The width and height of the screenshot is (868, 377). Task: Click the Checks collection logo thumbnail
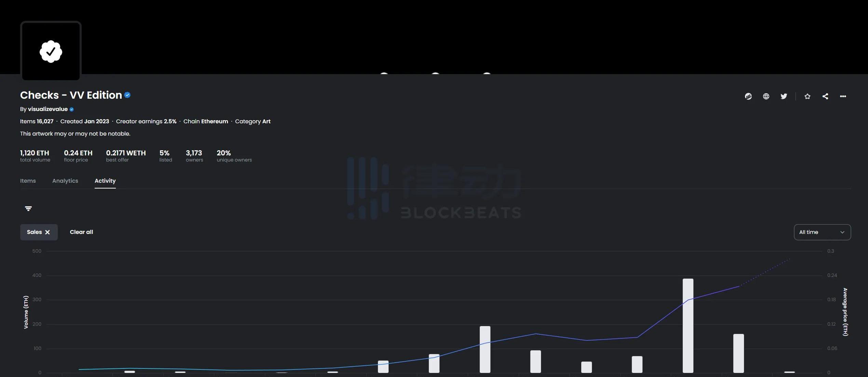(x=51, y=51)
